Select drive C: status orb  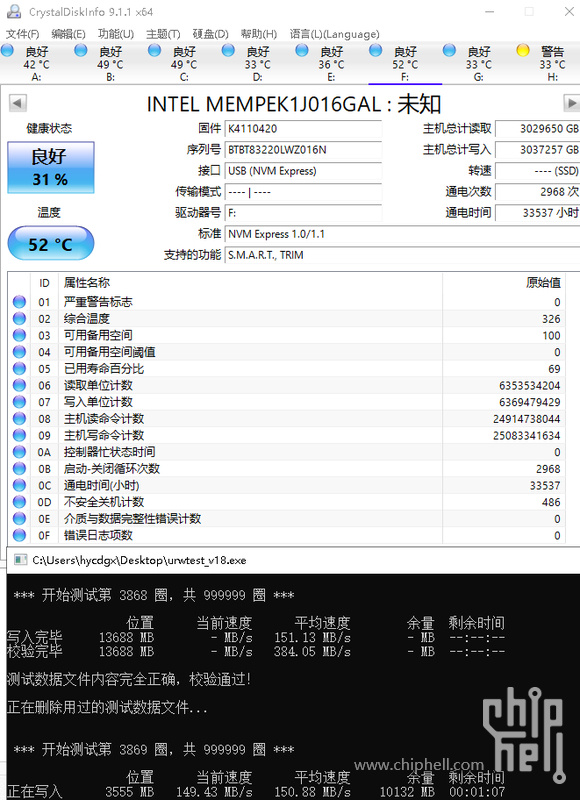pyautogui.click(x=155, y=50)
